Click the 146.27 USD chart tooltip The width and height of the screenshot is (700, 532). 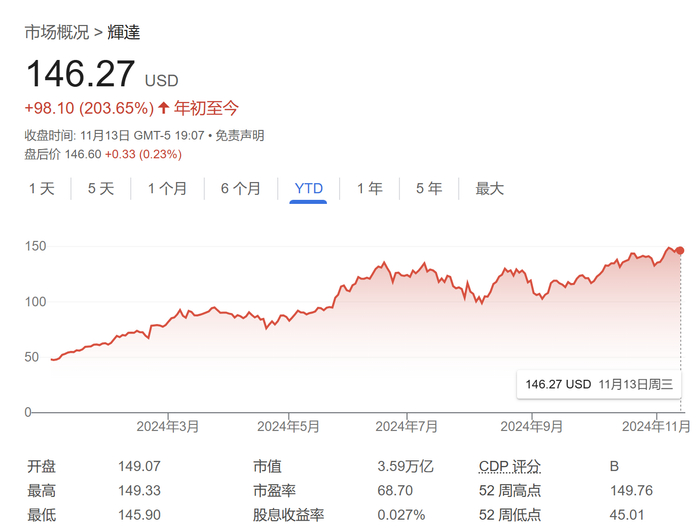pyautogui.click(x=599, y=384)
